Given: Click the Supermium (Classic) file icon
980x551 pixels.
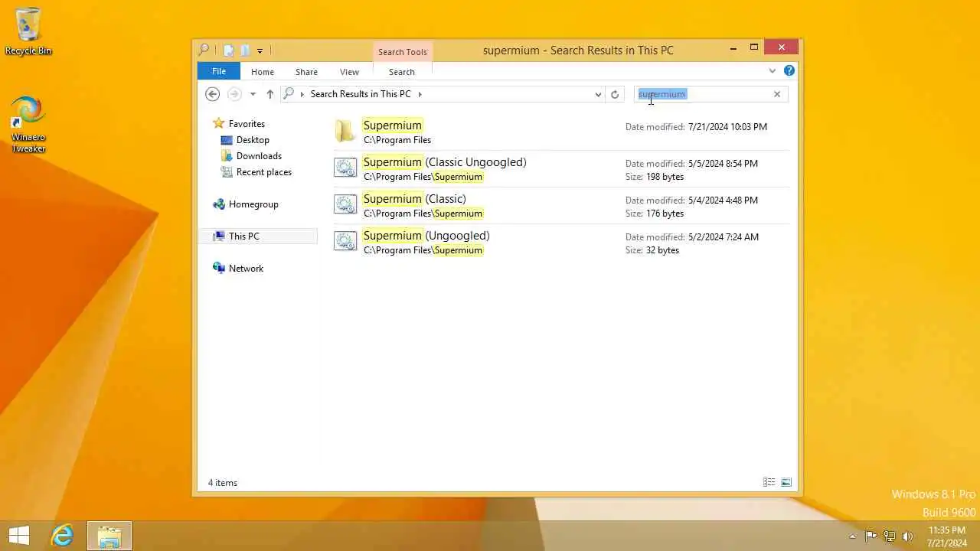Looking at the screenshot, I should coord(345,204).
